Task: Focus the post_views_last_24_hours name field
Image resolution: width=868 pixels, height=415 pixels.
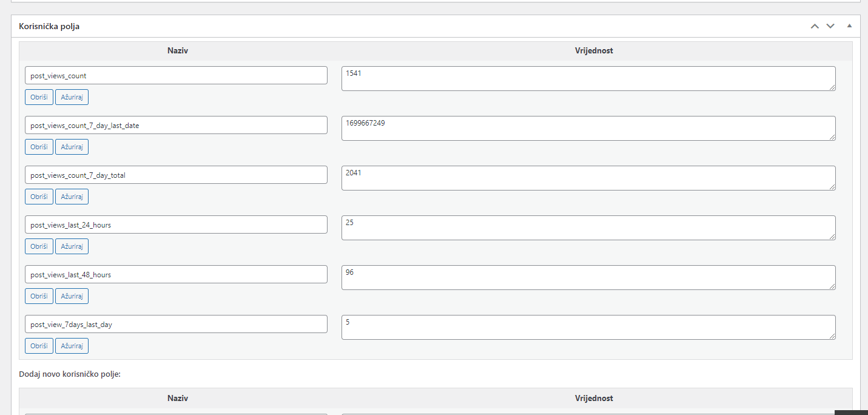Action: (176, 225)
